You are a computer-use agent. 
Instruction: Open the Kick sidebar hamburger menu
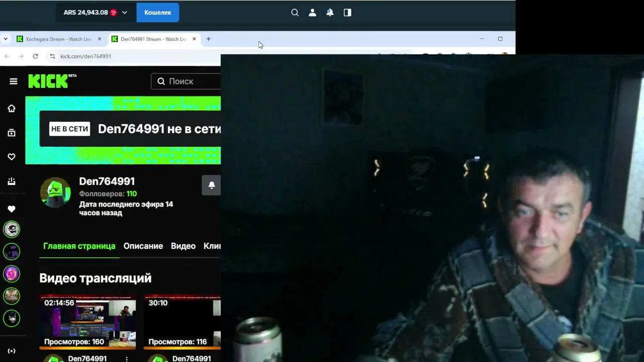(x=14, y=81)
